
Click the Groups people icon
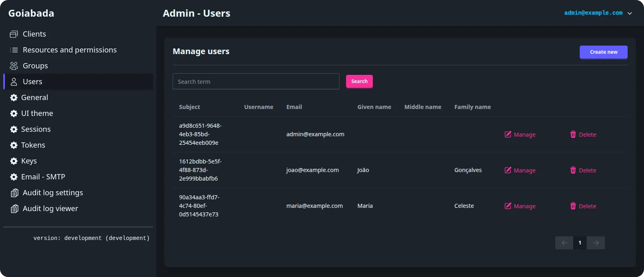(14, 66)
